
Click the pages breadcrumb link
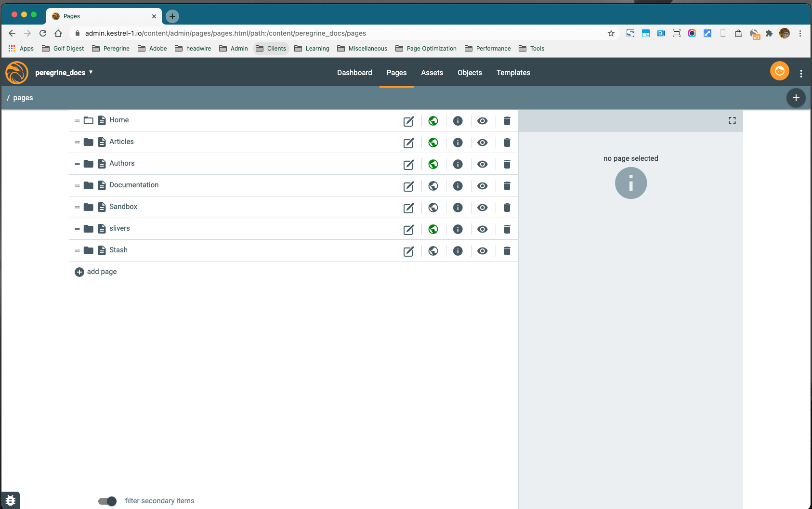23,98
